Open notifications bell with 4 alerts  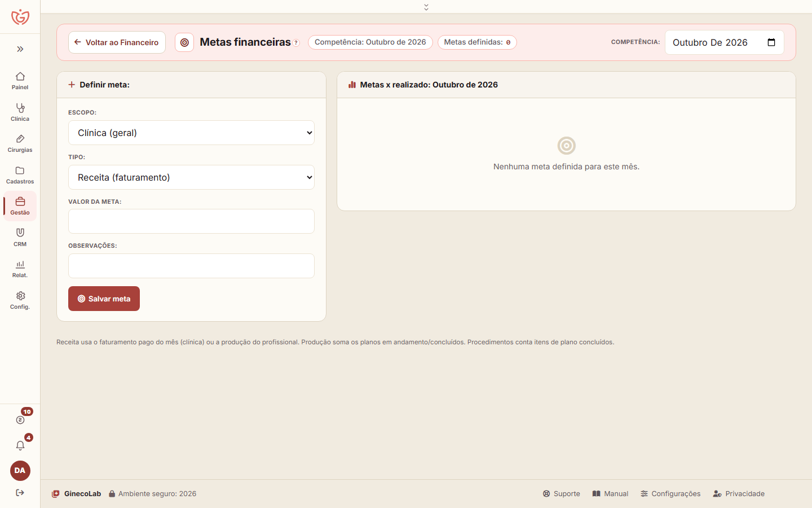20,445
